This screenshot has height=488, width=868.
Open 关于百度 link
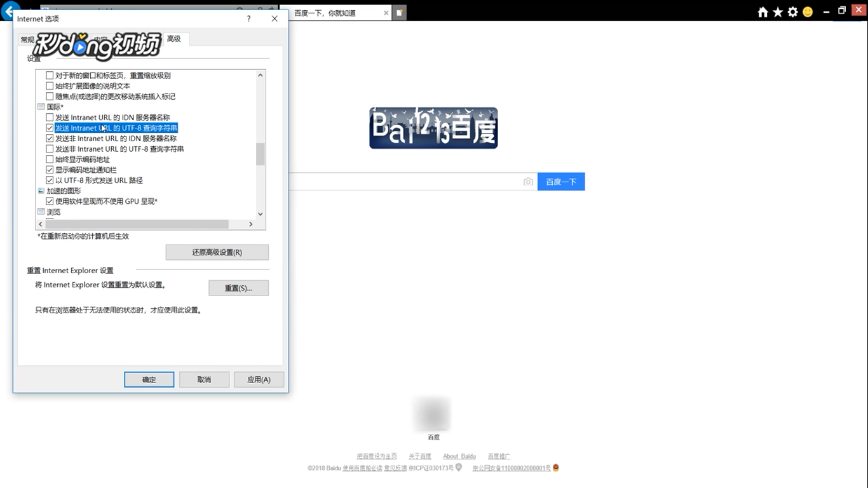point(420,456)
